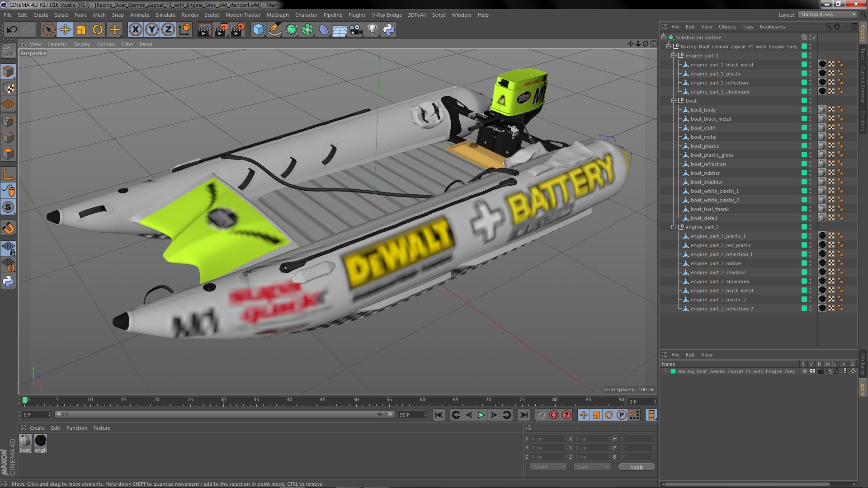Activate the Rotate tool
This screenshot has width=868, height=488.
98,30
